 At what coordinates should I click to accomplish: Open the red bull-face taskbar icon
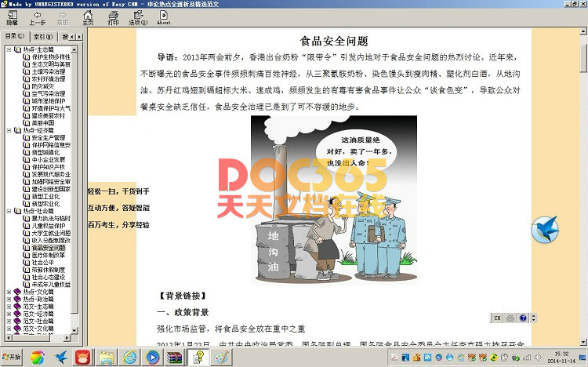tap(82, 358)
